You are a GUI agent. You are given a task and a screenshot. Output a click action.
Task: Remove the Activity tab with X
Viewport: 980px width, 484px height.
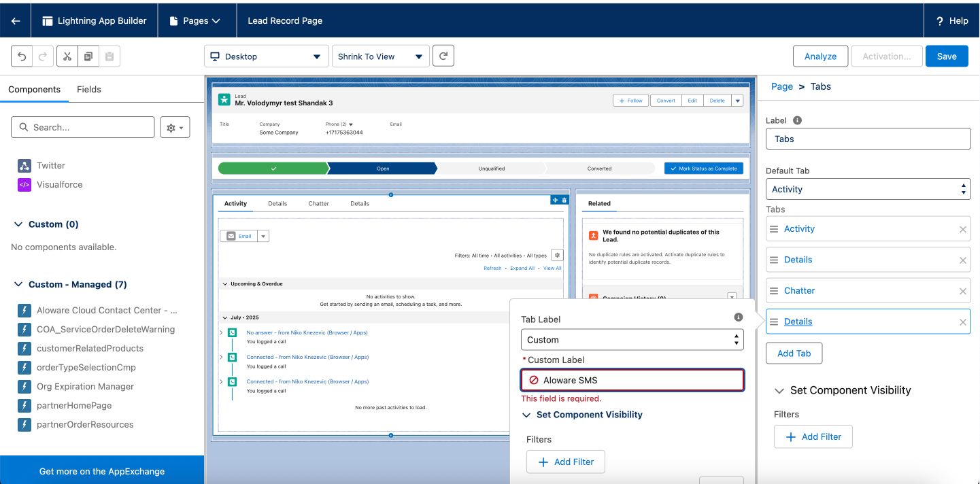962,230
